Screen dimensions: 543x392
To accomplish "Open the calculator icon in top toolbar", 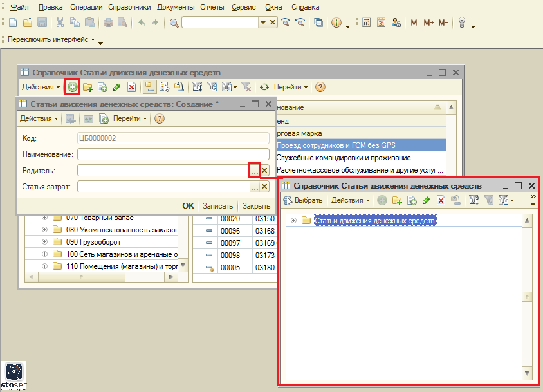I will click(x=366, y=23).
